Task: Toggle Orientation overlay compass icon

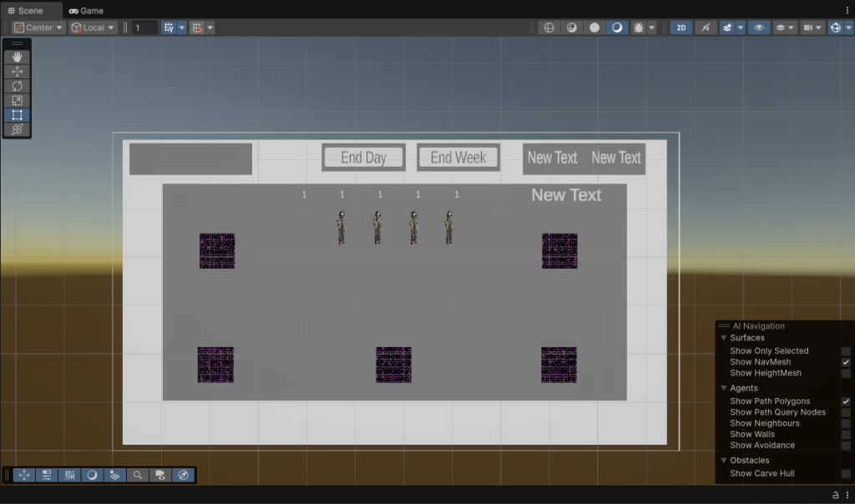Action: pos(183,475)
